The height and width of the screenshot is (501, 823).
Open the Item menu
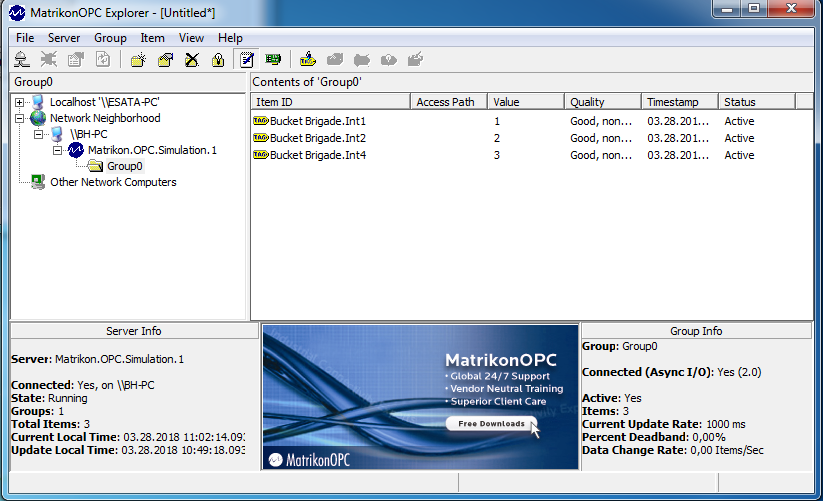pyautogui.click(x=152, y=38)
